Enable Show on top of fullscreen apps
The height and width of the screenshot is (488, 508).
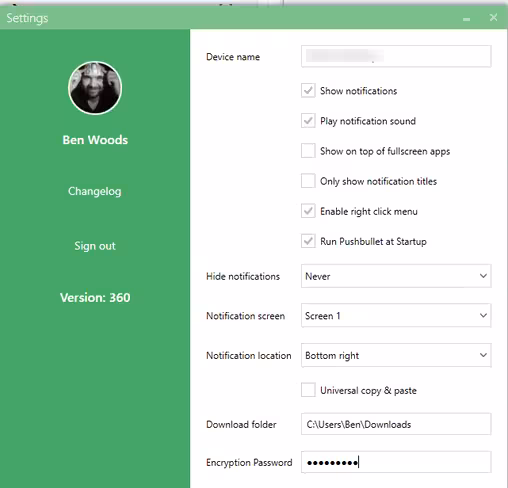(x=308, y=151)
